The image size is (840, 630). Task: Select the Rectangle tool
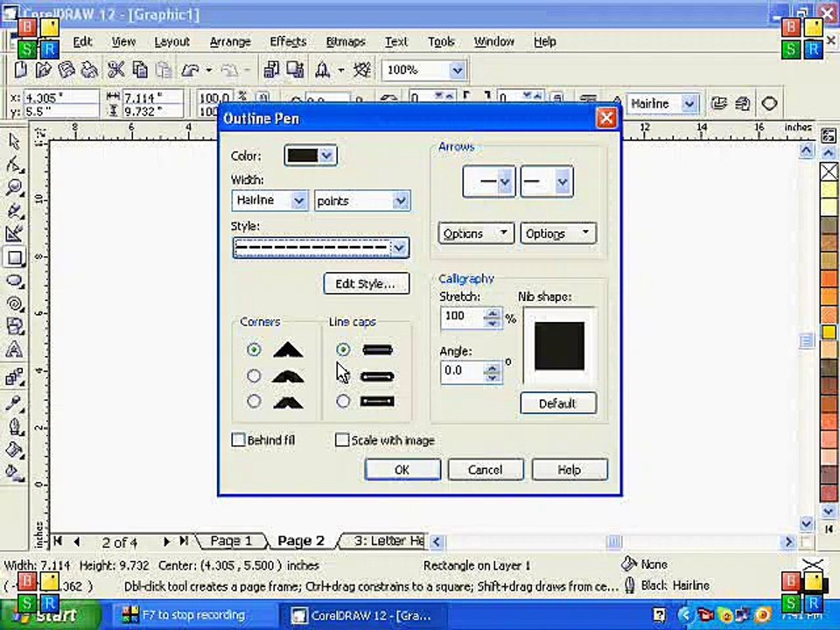15,257
